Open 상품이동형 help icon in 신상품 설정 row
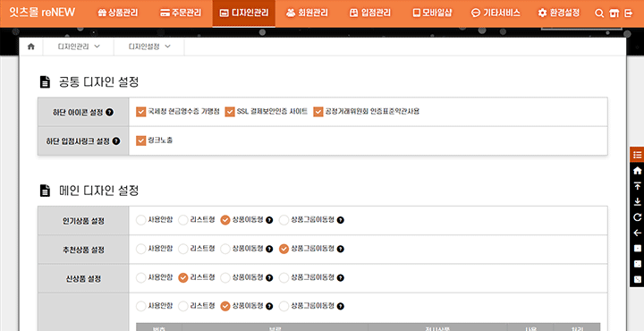 269,278
